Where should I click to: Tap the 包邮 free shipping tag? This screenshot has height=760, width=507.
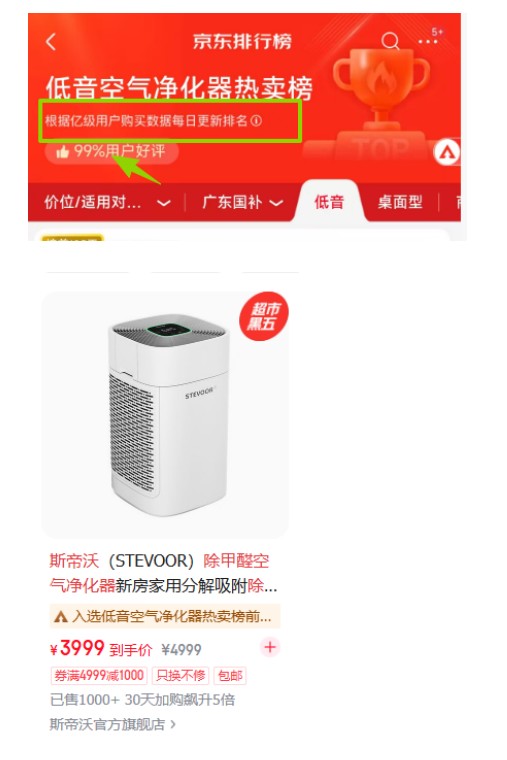pyautogui.click(x=230, y=675)
